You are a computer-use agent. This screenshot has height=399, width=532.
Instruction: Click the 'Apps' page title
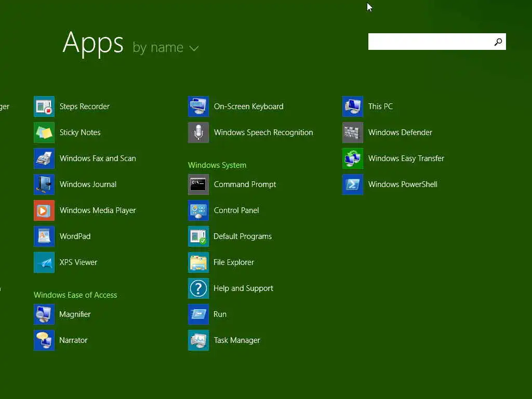[x=93, y=44]
